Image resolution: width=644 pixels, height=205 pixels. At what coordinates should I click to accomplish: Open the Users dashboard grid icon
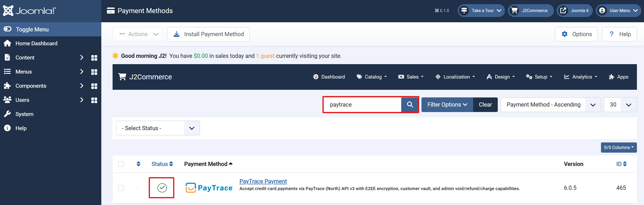(x=94, y=100)
